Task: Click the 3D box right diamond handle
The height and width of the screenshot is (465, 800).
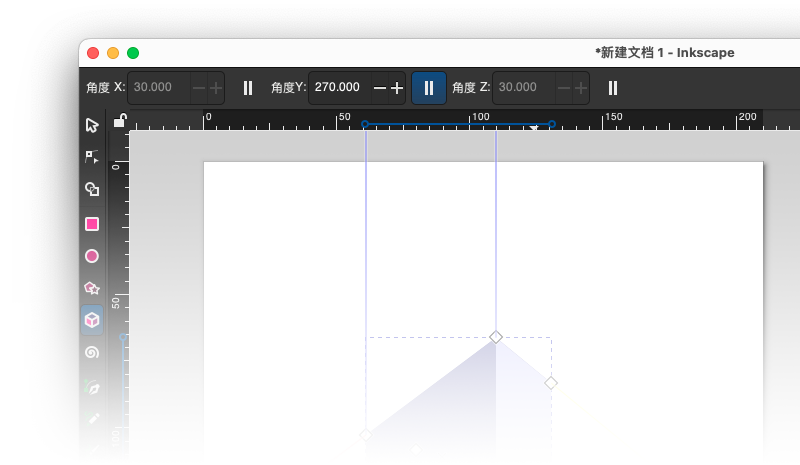Action: point(551,383)
